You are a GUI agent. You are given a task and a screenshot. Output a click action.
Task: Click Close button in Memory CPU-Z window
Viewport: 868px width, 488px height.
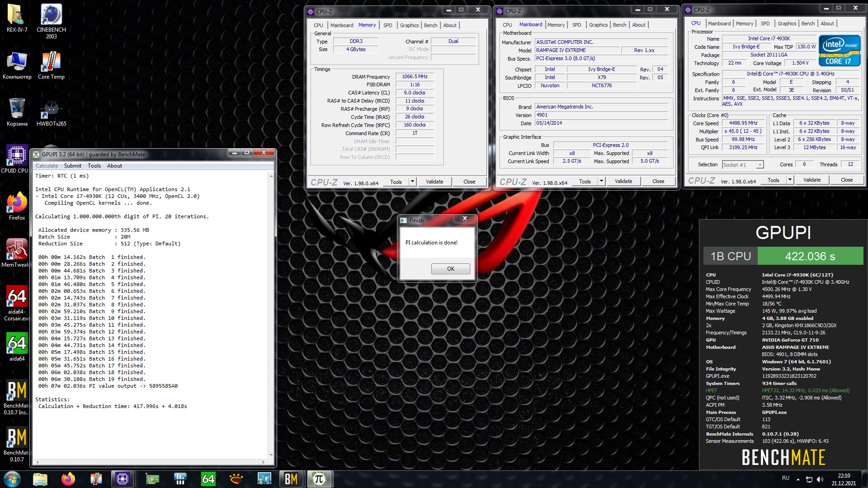pyautogui.click(x=469, y=182)
